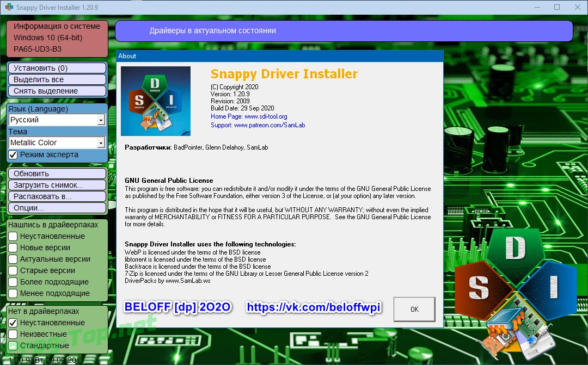Screen dimensions: 588x365
Task: Click the GNU General Public License heading
Action: pyautogui.click(x=169, y=181)
